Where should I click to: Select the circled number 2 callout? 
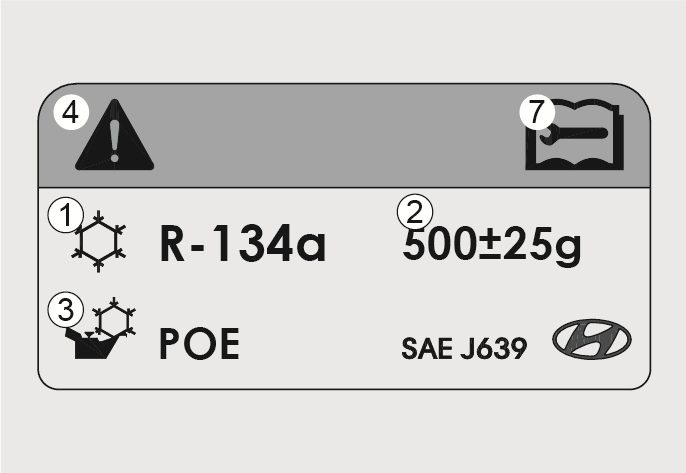415,212
